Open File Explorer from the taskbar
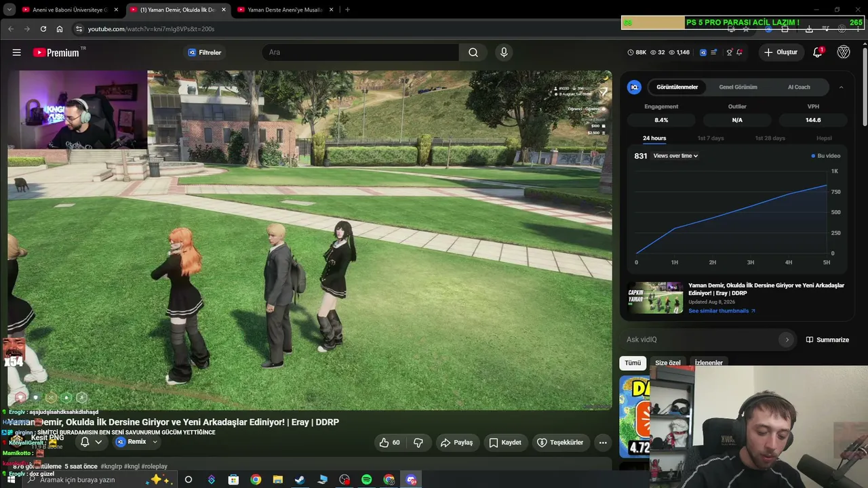This screenshot has width=868, height=488. [277, 480]
